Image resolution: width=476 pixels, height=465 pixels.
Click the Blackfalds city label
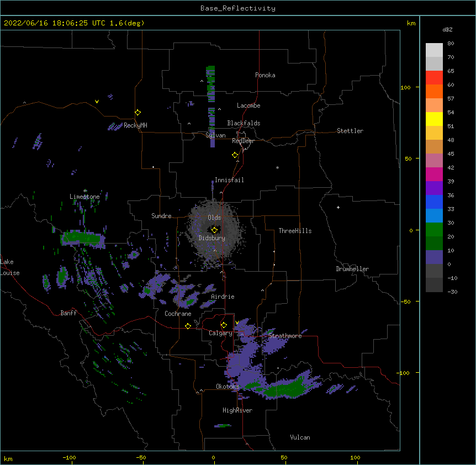tap(244, 123)
